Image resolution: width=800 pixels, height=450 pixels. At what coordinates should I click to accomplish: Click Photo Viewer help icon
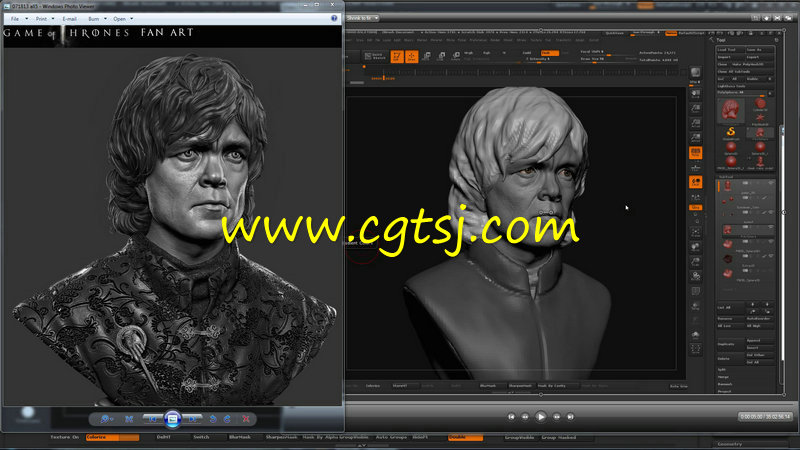point(334,18)
